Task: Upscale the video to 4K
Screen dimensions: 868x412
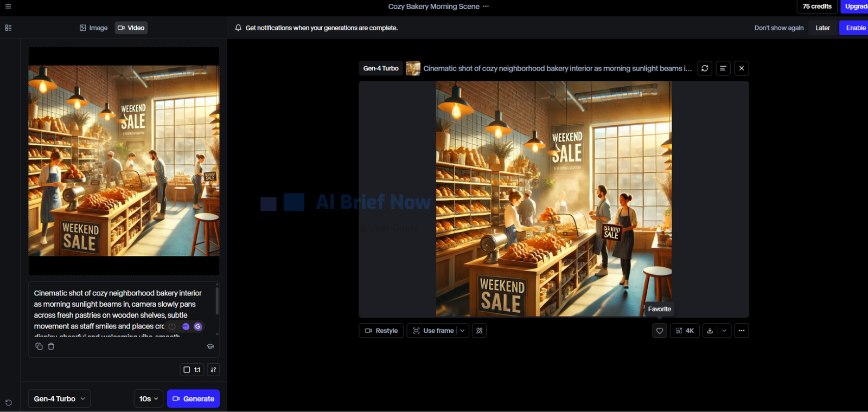Action: (685, 331)
